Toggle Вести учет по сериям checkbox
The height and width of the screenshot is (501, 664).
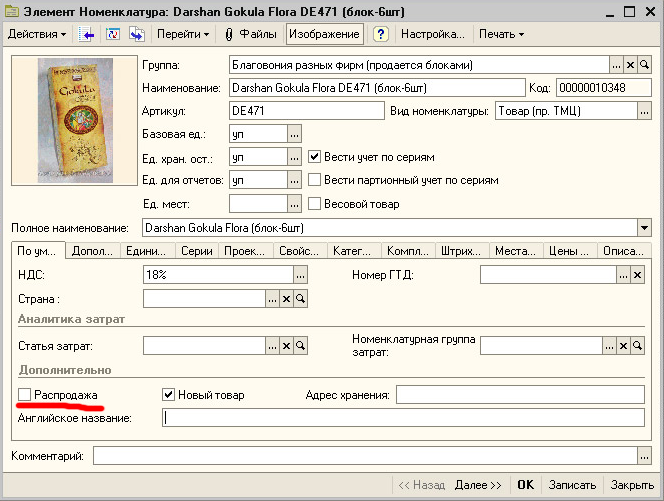click(x=314, y=157)
